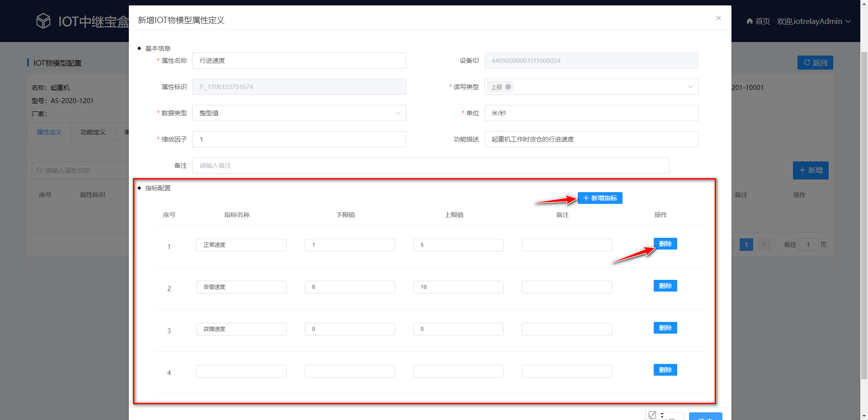This screenshot has width=868, height=420.
Task: Click the IOT中继宝盒 cube logo
Action: [x=43, y=21]
